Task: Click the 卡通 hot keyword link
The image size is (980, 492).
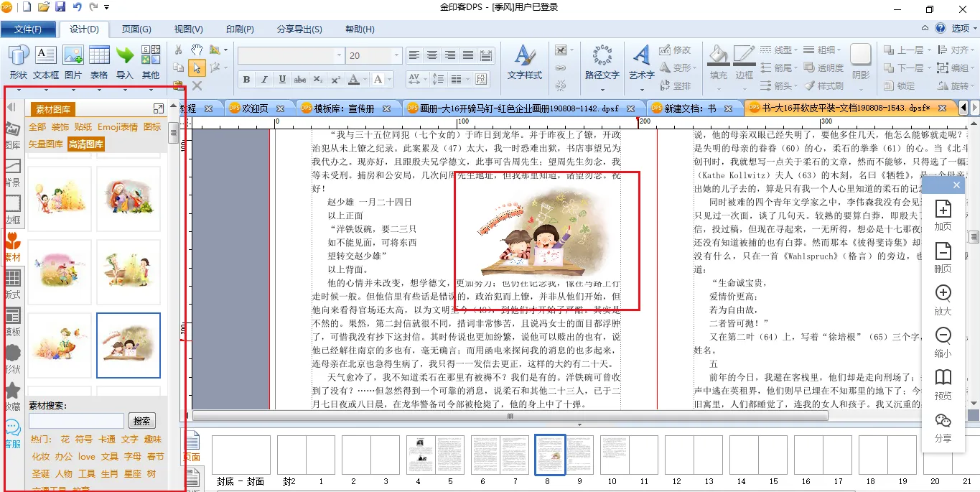Action: pos(107,439)
